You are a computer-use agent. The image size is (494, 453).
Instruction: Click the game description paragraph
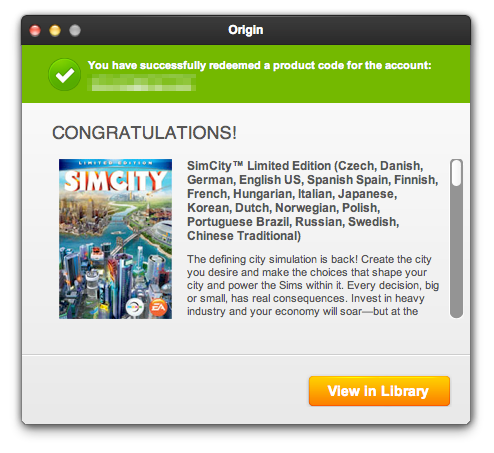pos(313,285)
